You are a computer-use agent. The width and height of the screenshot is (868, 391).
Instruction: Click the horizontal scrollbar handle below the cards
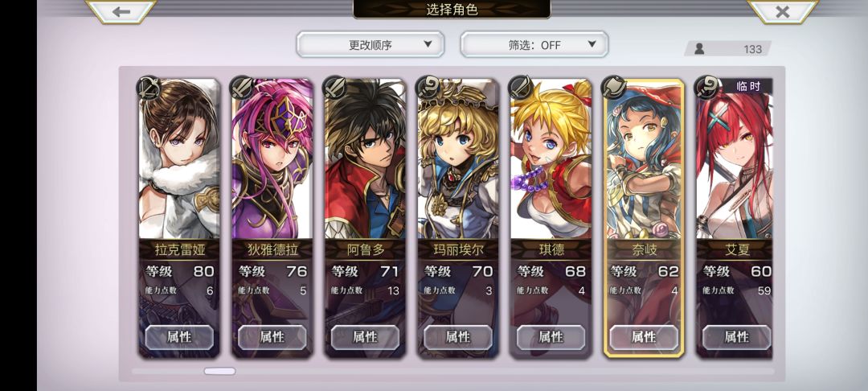point(219,371)
